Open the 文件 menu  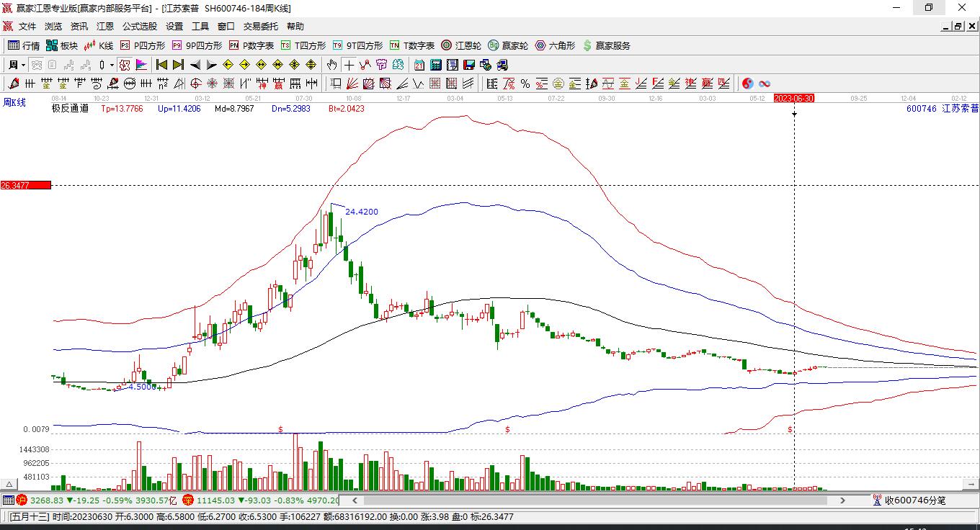pyautogui.click(x=27, y=27)
